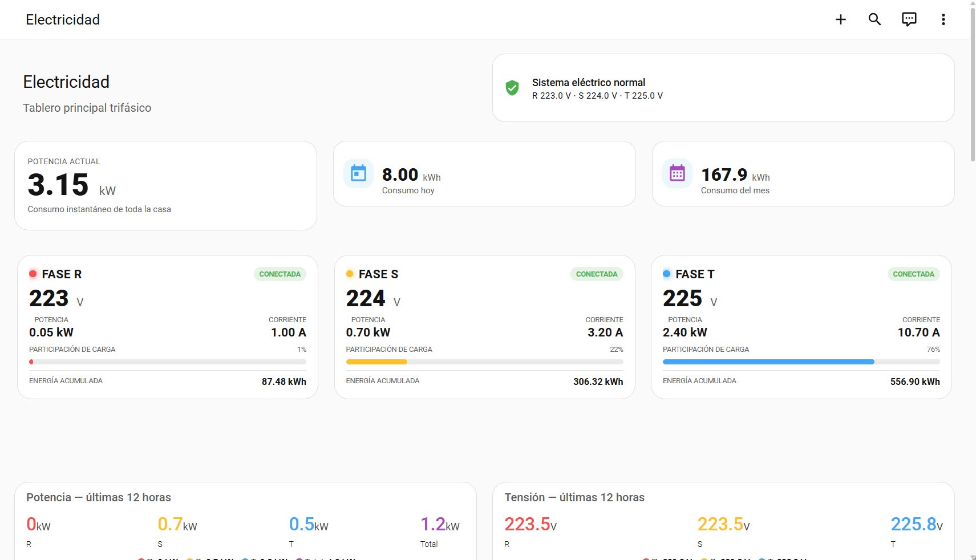The height and width of the screenshot is (560, 976).
Task: Click Consumo instantáneo de toda la casa text
Action: [x=99, y=209]
